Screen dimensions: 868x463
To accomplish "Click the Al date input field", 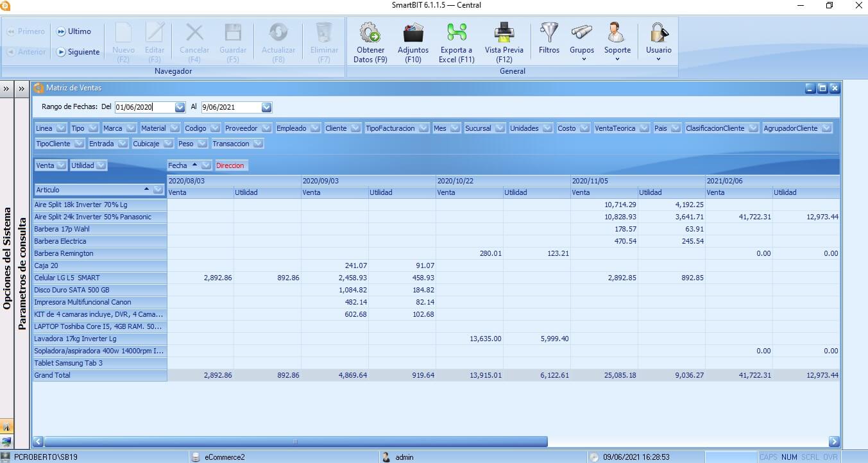I will (x=231, y=107).
